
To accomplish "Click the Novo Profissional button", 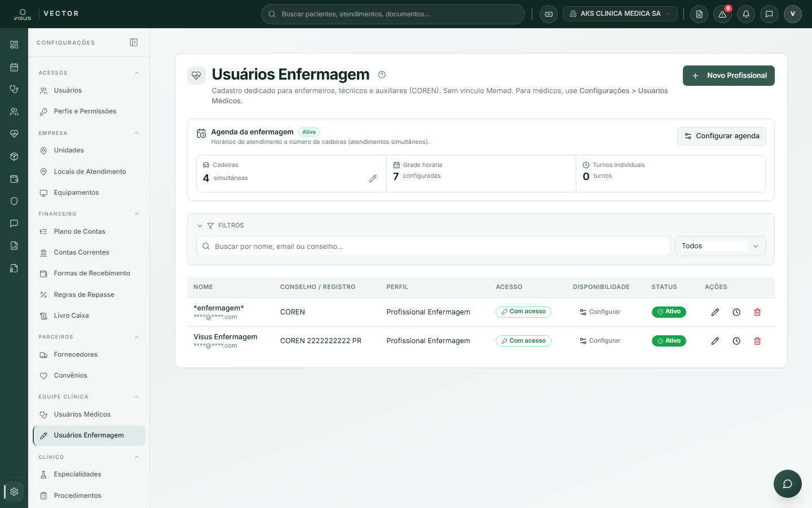I will [729, 76].
